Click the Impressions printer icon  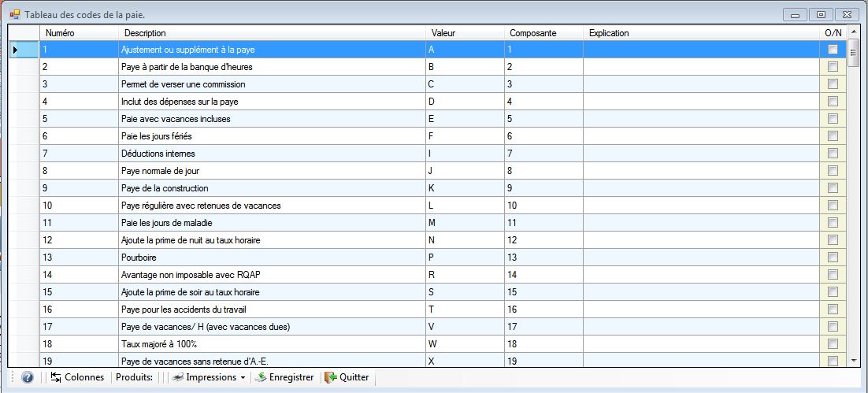(178, 377)
